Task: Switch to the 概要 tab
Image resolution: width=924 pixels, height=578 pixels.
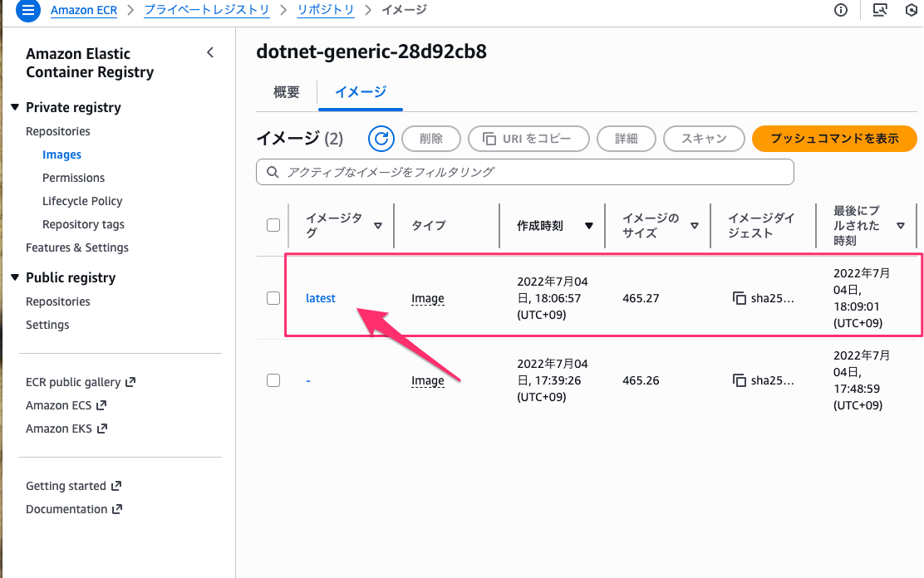Action: (x=287, y=92)
